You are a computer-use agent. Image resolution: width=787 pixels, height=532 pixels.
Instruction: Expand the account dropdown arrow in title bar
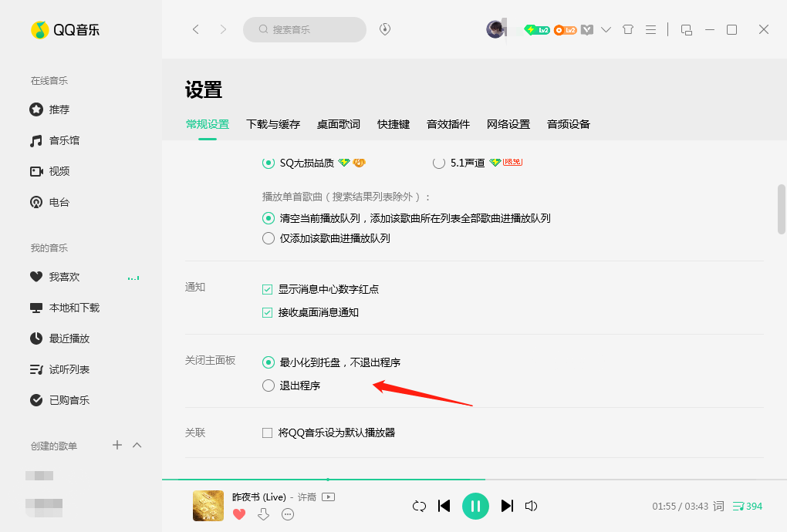(x=606, y=29)
